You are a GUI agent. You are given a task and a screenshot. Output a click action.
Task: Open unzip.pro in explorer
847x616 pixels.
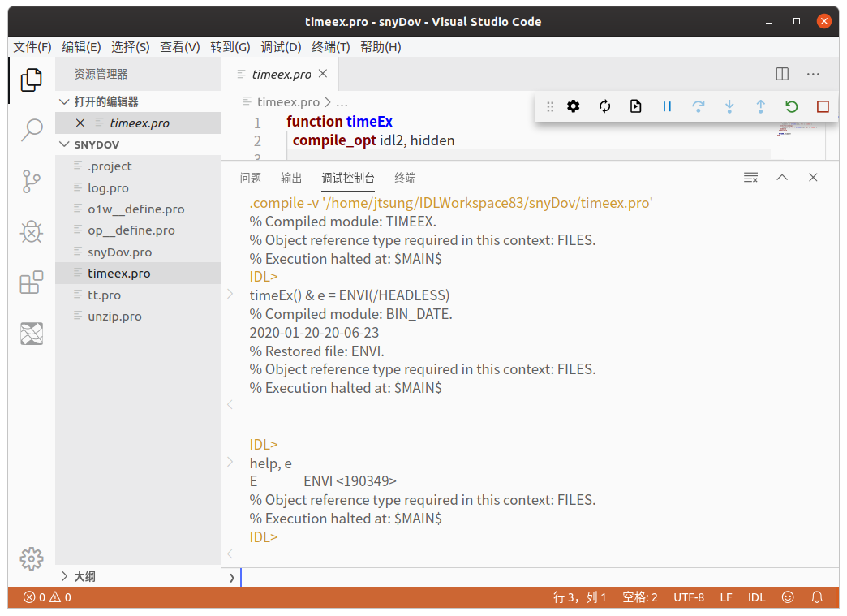(x=138, y=316)
